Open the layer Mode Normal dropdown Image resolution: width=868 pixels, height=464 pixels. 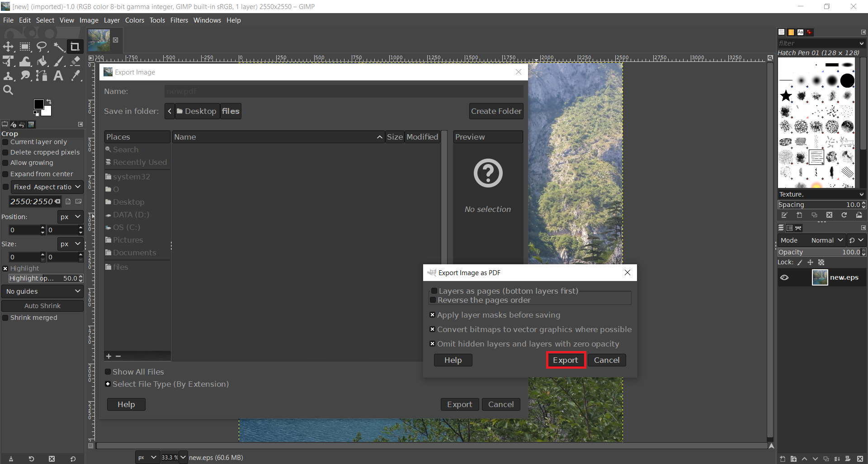point(827,240)
